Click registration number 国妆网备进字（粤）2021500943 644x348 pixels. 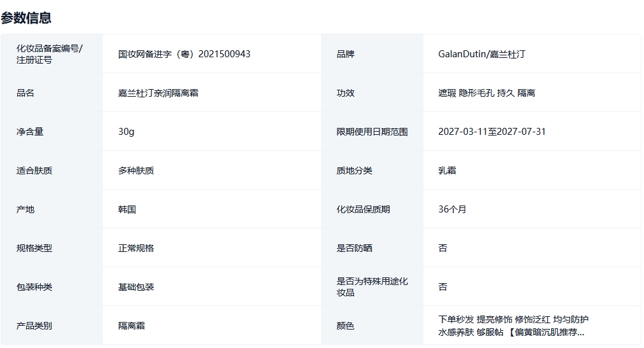click(x=184, y=54)
